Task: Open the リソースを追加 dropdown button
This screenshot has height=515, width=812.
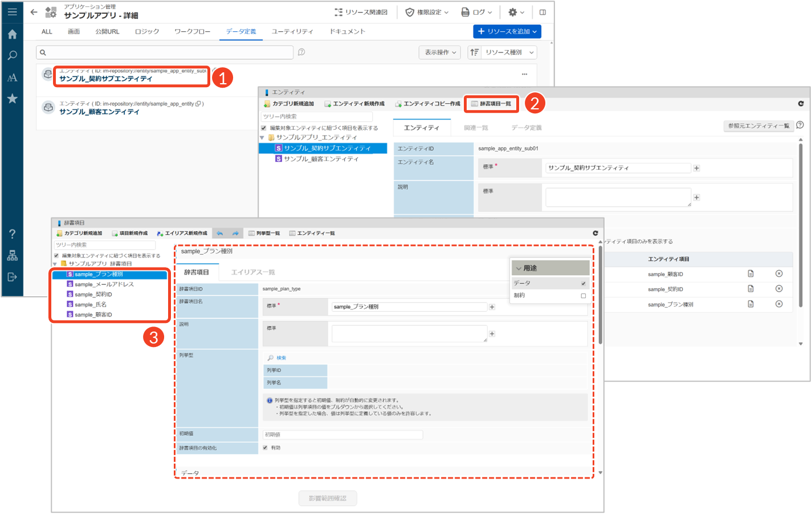Action: pos(507,31)
